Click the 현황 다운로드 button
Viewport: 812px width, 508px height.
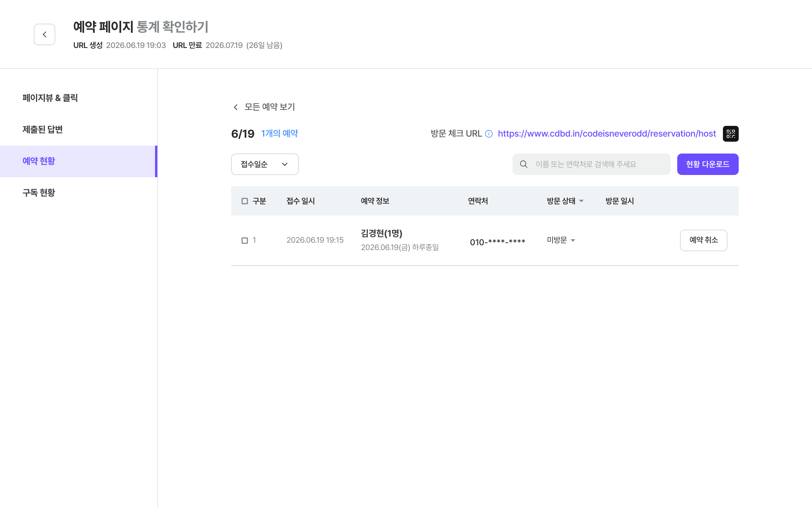tap(708, 164)
